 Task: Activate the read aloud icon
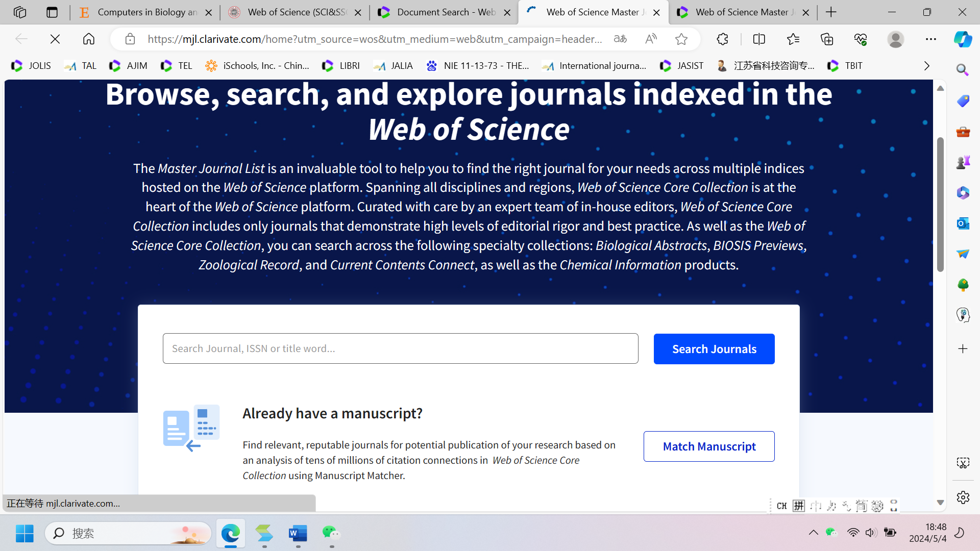point(651,39)
